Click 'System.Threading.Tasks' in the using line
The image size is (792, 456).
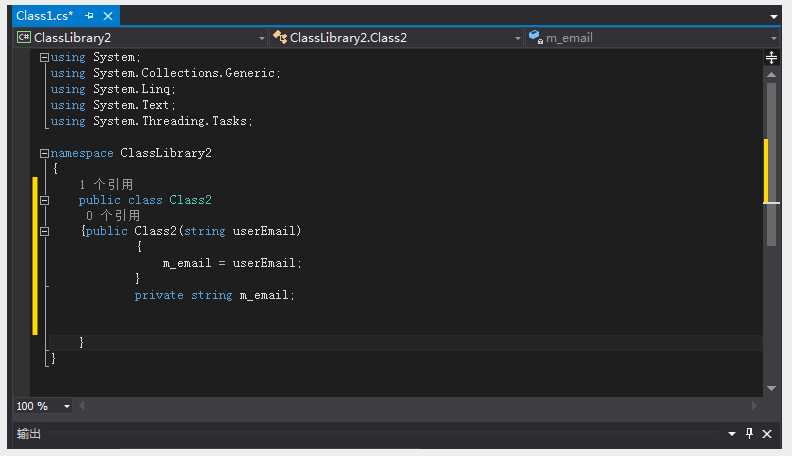[x=170, y=121]
